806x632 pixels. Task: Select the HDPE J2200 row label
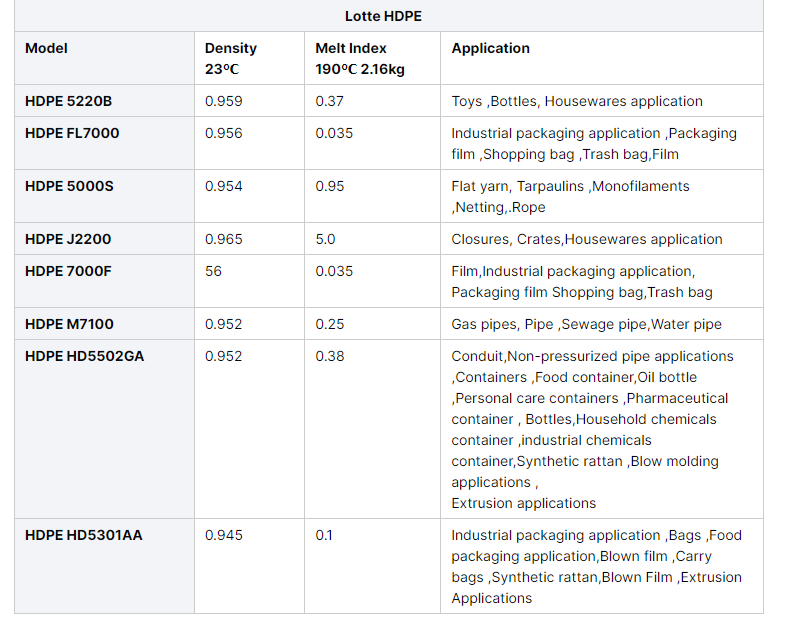(68, 239)
